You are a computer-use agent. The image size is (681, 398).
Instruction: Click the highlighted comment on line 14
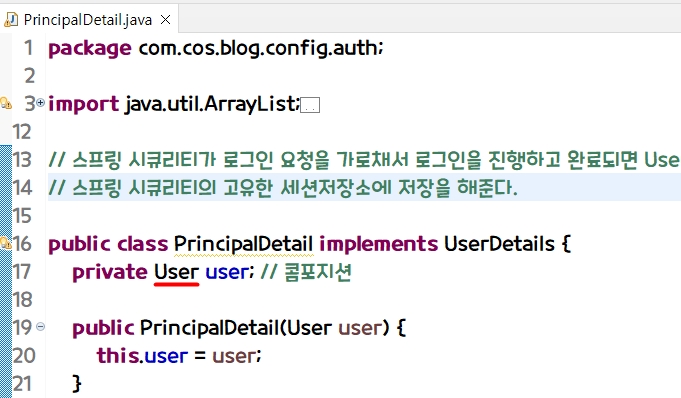pyautogui.click(x=283, y=188)
